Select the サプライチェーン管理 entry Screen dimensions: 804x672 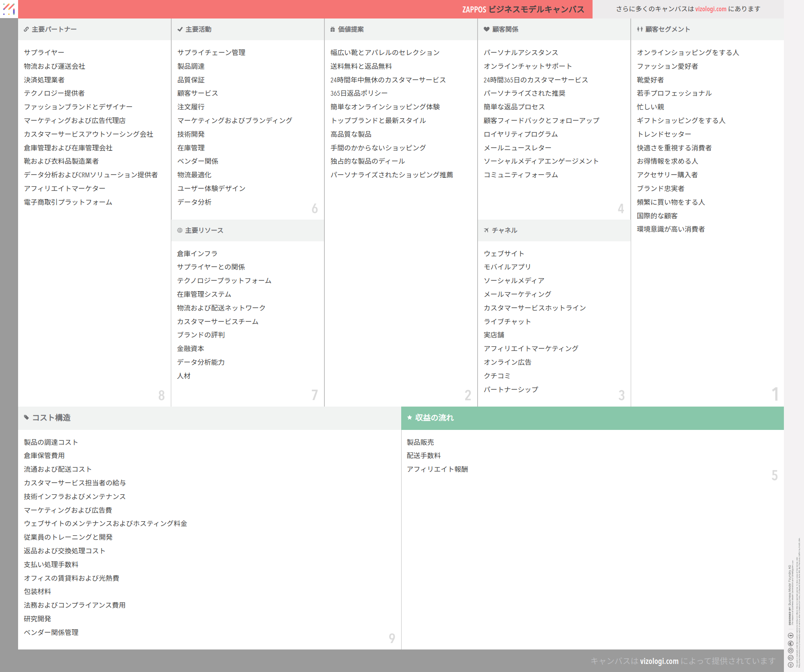pos(211,53)
